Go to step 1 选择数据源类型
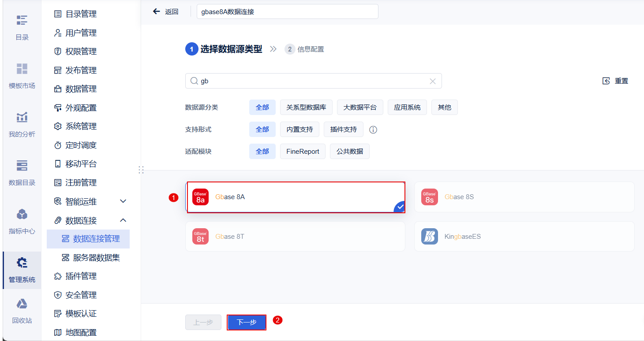This screenshot has width=644, height=341. (224, 49)
